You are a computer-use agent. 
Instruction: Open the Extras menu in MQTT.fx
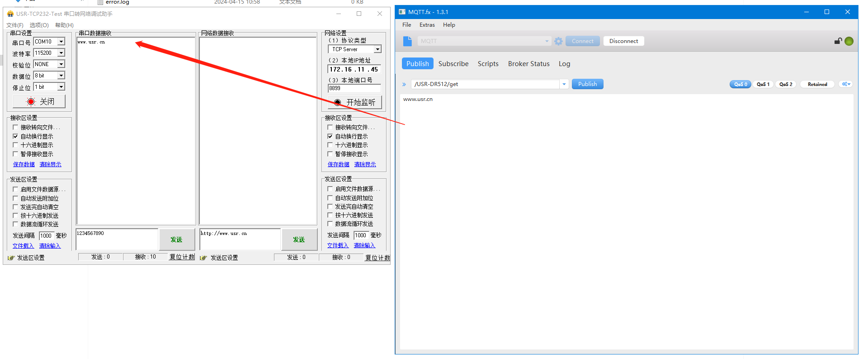pos(427,25)
